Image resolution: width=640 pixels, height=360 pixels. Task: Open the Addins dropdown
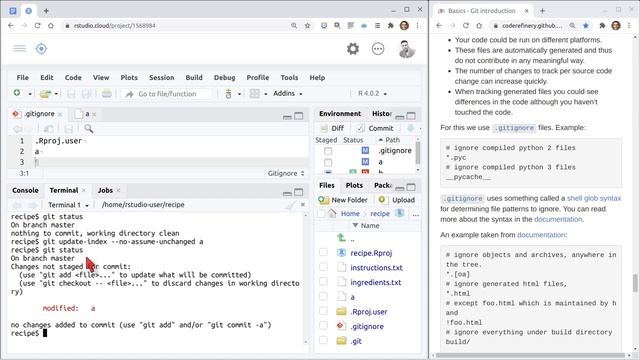288,93
